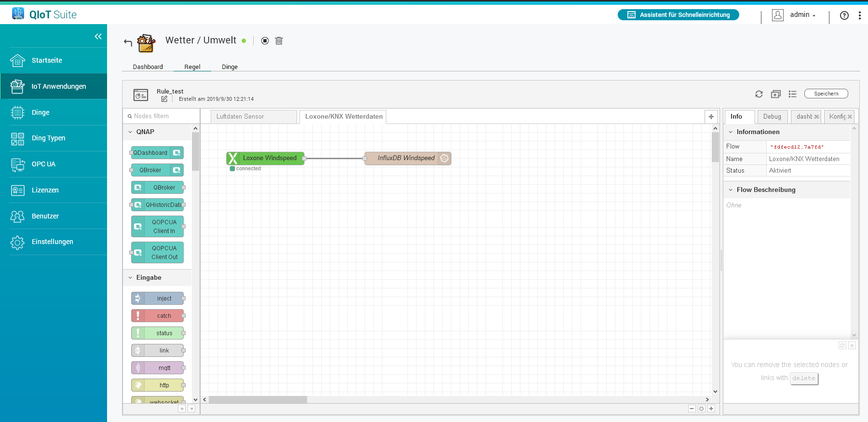Select the InfluxDB Windspeed node
868x422 pixels.
point(408,158)
